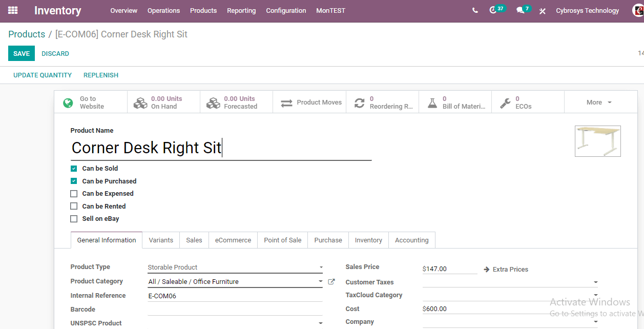Screen dimensions: 644x329
Task: Uncheck the Can be Purchased checkbox
Action: (x=74, y=181)
